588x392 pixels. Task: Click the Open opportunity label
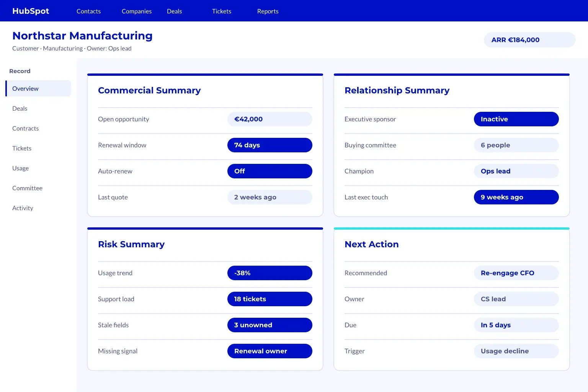click(x=123, y=119)
